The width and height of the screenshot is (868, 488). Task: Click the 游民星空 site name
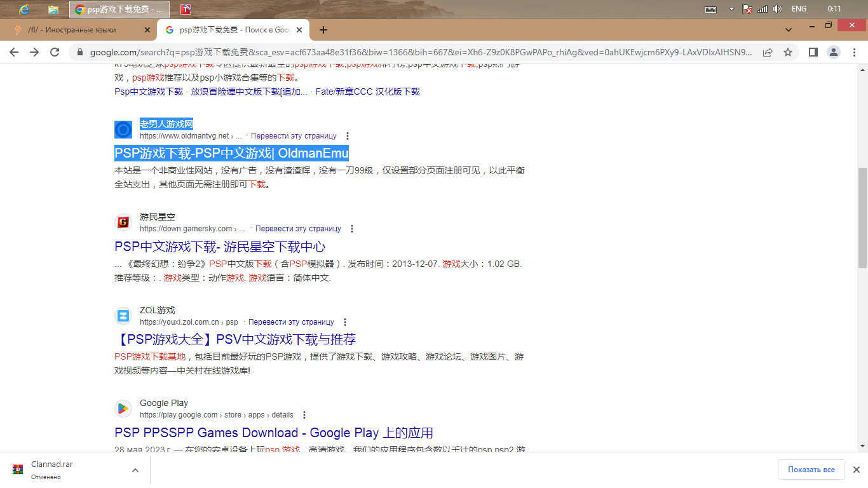click(x=158, y=217)
